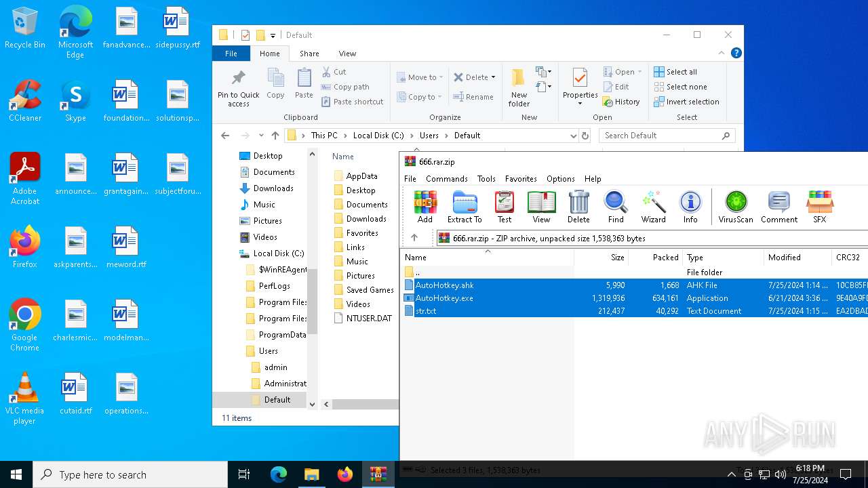Select the Google Chrome desktop icon
This screenshot has width=868, height=488.
coord(24,325)
